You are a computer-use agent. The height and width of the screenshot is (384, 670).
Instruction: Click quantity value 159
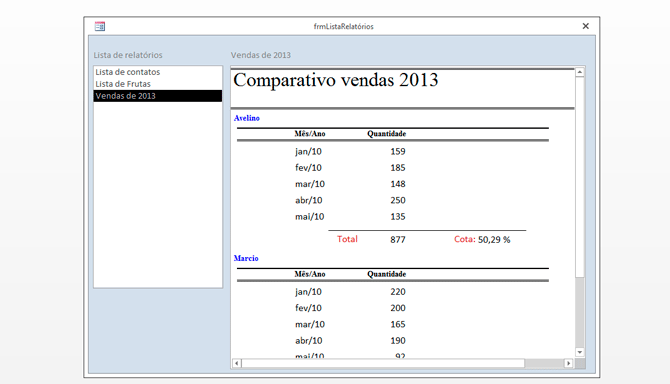(398, 152)
